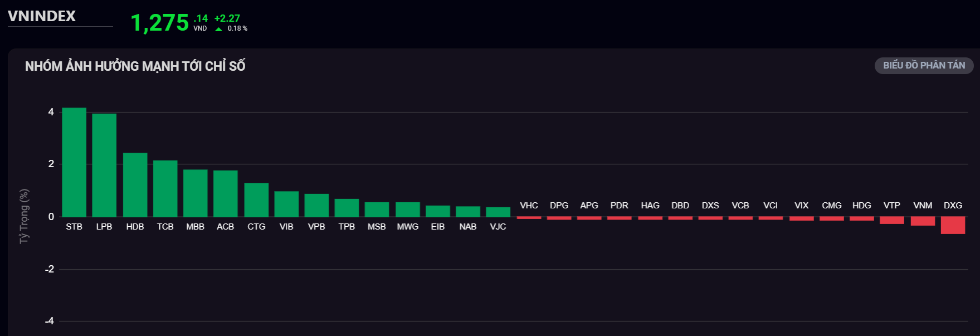Select the HDB ticker label

coord(135,227)
